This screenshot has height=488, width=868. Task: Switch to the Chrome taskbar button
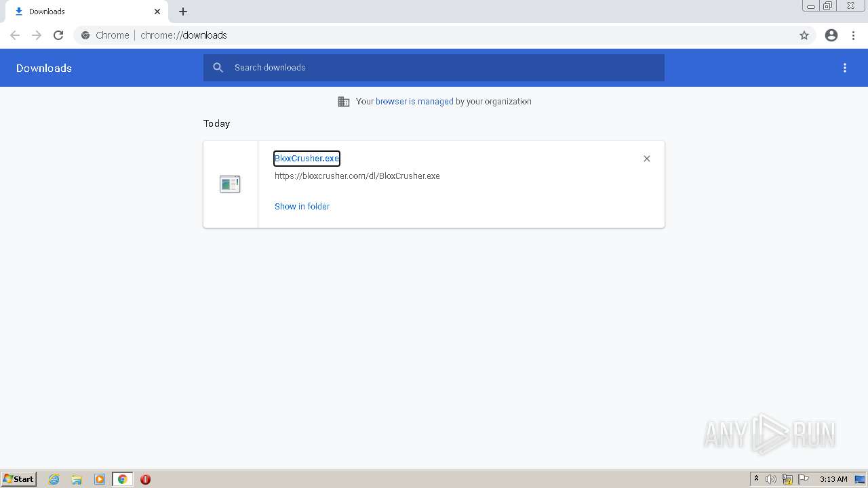tap(123, 479)
